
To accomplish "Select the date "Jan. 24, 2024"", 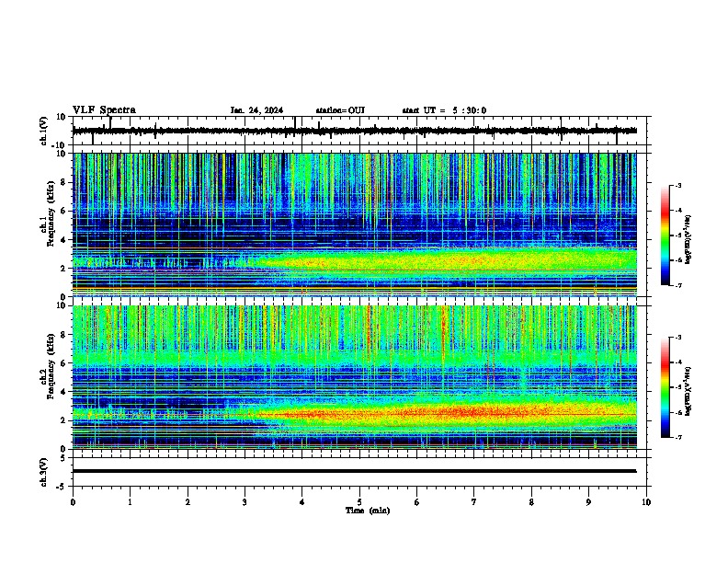I will coord(256,110).
